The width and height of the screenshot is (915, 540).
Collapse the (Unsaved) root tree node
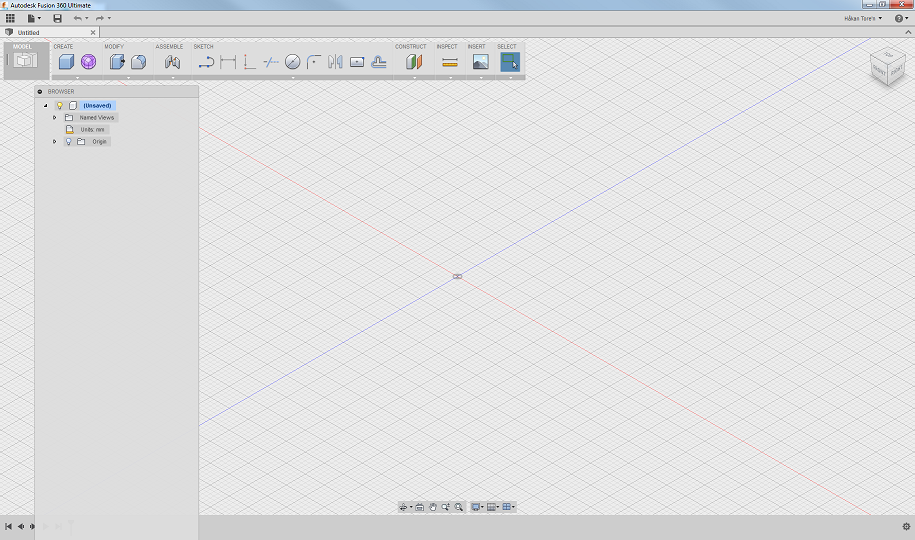pos(46,106)
